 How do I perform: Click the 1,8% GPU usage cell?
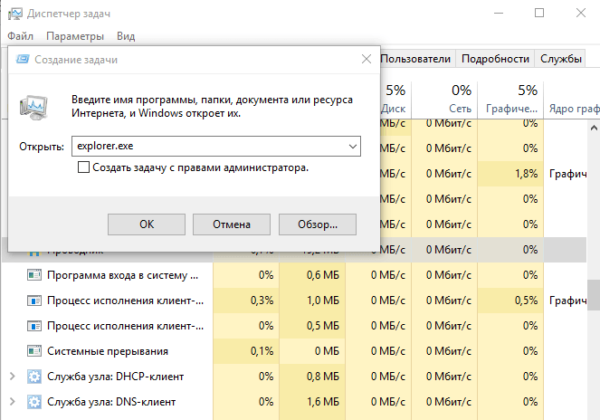point(510,174)
